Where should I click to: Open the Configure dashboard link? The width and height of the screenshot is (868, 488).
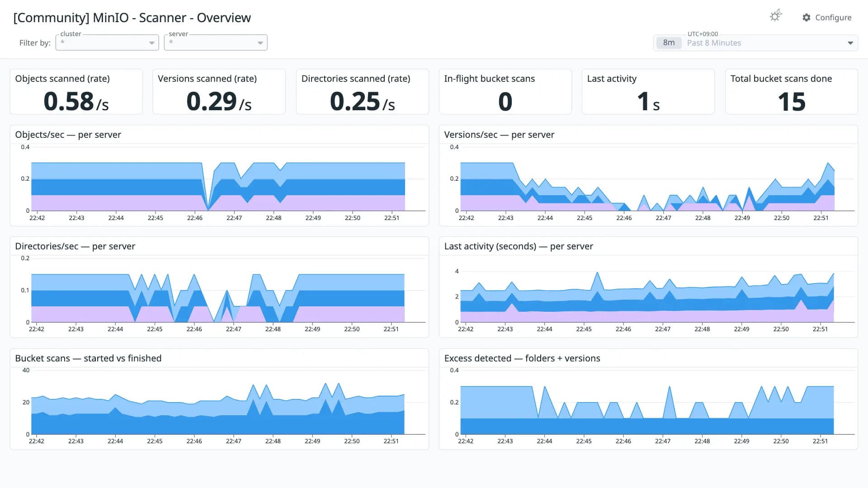(x=827, y=18)
